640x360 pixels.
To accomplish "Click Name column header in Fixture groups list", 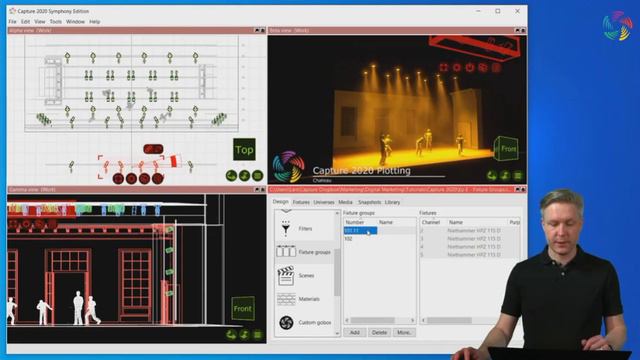I will pos(396,222).
